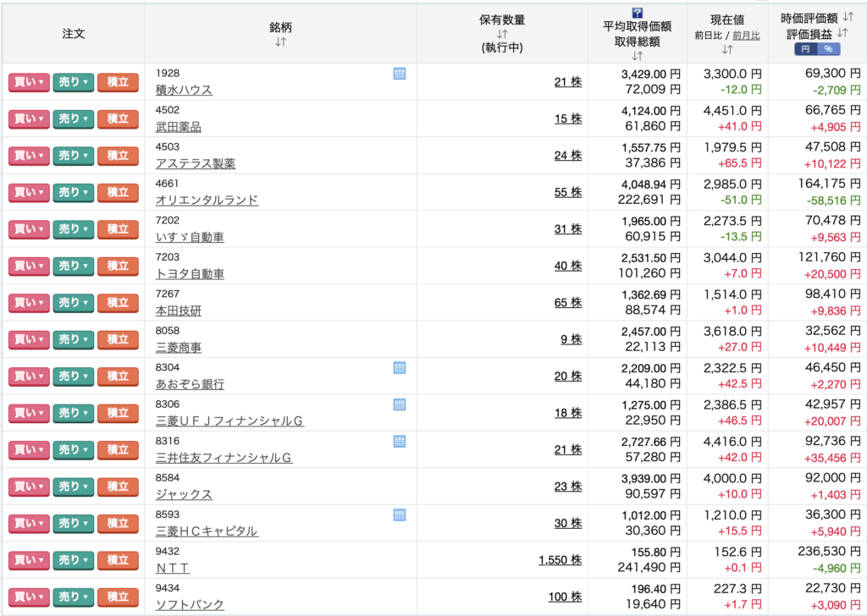Screen dimensions: 867x616
Task: Click the help icon above 平均取得価額
Action: (x=638, y=13)
